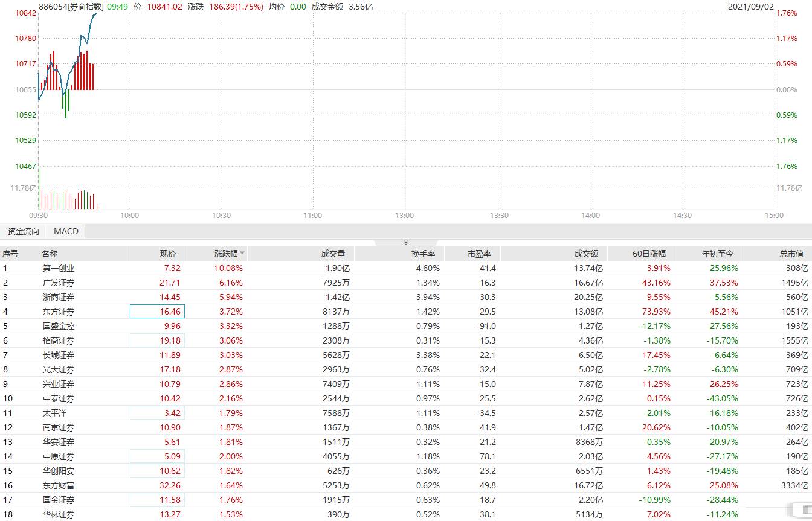Select the 73.93% 60-day gain cell
The height and width of the screenshot is (521, 812).
656,312
